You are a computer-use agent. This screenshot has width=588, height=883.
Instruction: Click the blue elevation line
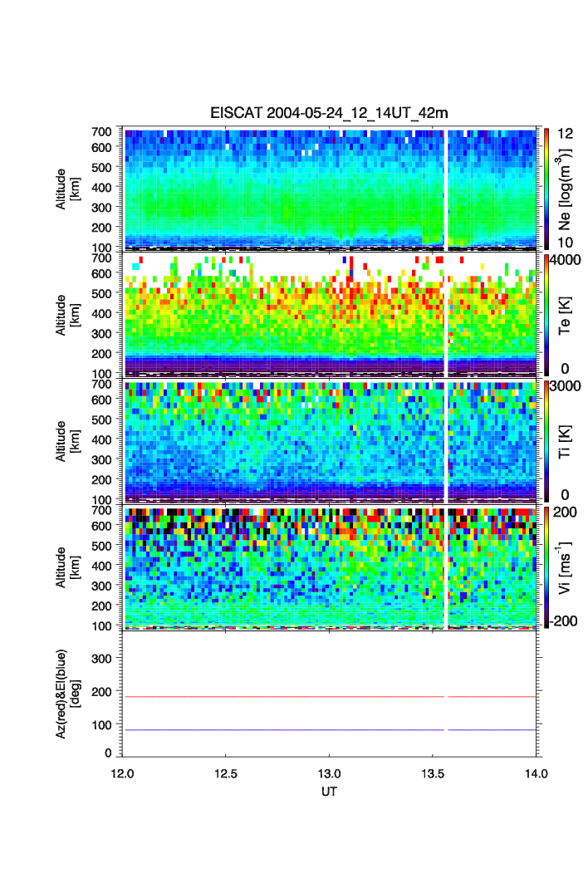[282, 730]
